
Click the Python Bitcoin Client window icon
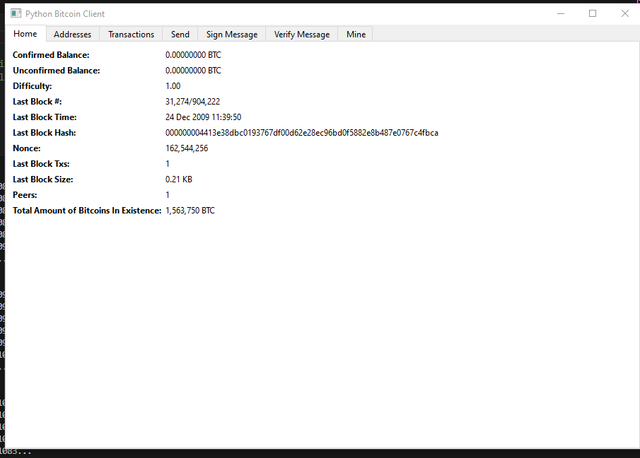16,13
